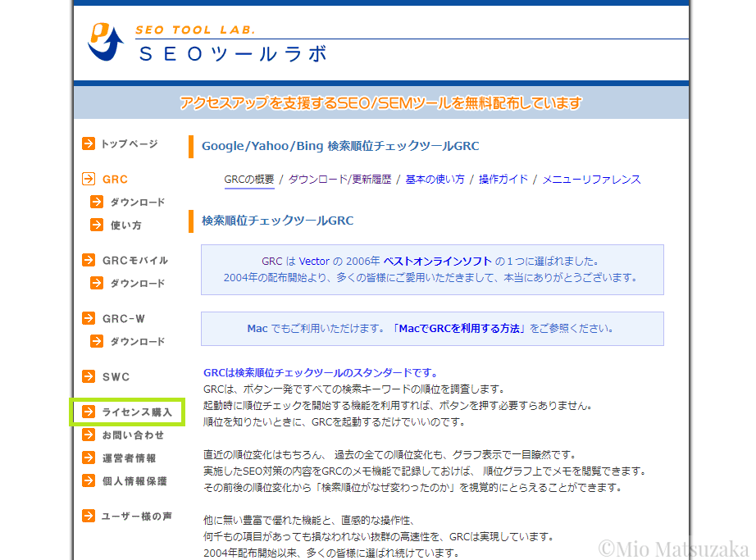Open SWC in the sidebar

click(x=116, y=377)
